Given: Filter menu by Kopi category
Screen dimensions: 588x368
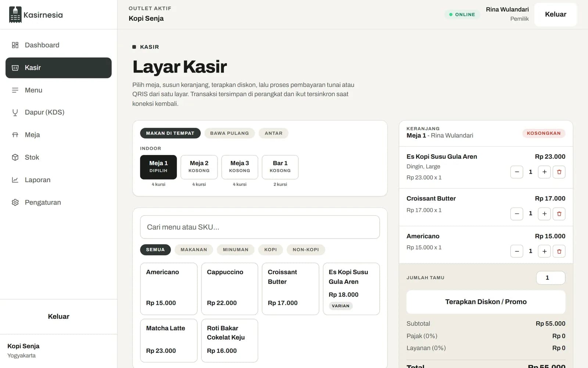Looking at the screenshot, I should (x=270, y=250).
